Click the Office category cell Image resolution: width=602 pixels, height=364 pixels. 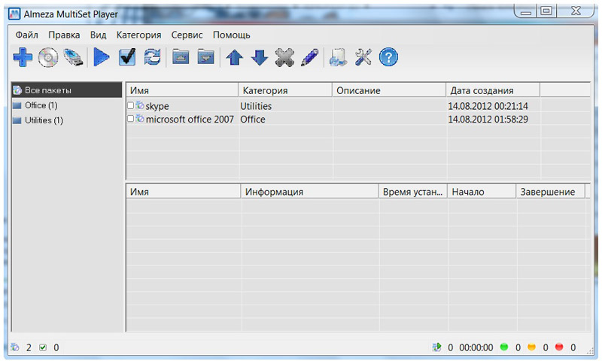click(253, 120)
